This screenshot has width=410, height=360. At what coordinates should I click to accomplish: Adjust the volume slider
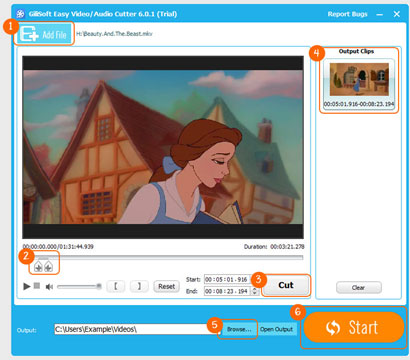(79, 286)
